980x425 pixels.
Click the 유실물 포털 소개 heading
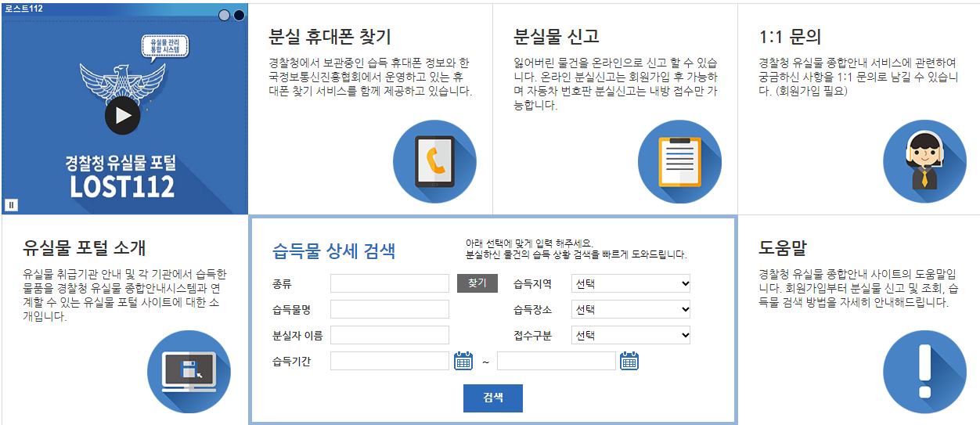point(85,248)
